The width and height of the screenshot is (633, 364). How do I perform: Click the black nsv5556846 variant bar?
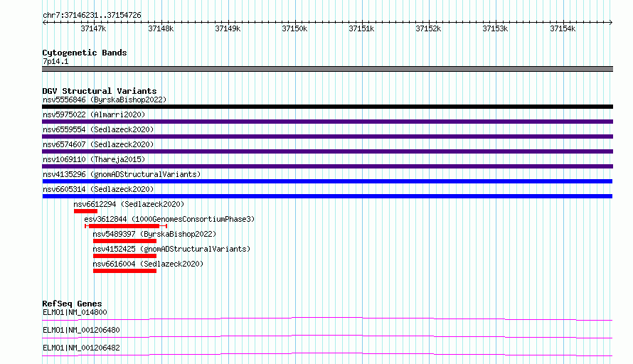pyautogui.click(x=327, y=107)
